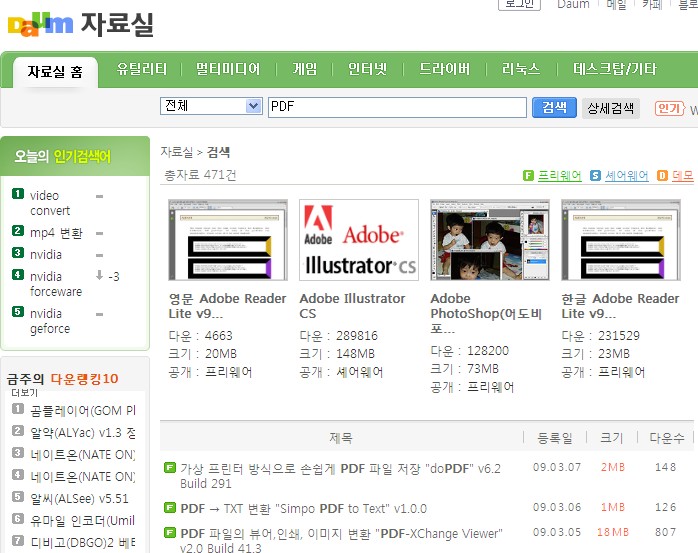698x553 pixels.
Task: Click the orange 인기 badge beside search
Action: pyautogui.click(x=669, y=108)
